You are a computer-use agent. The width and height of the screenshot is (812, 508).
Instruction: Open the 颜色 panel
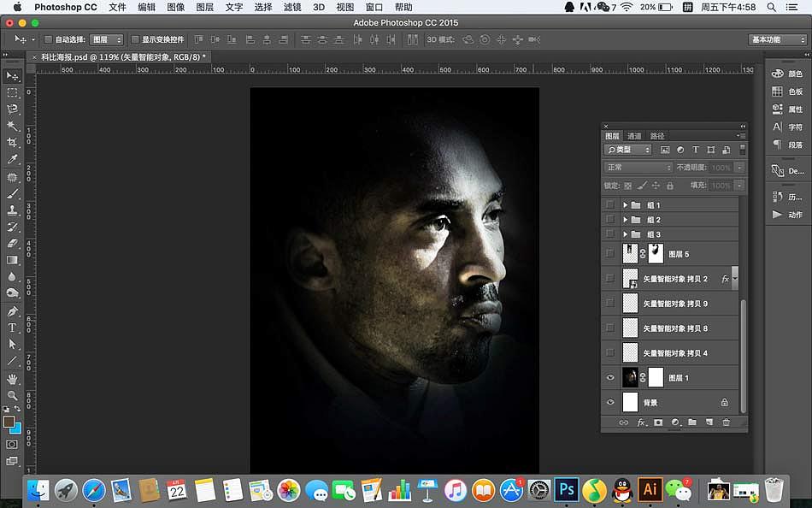786,74
